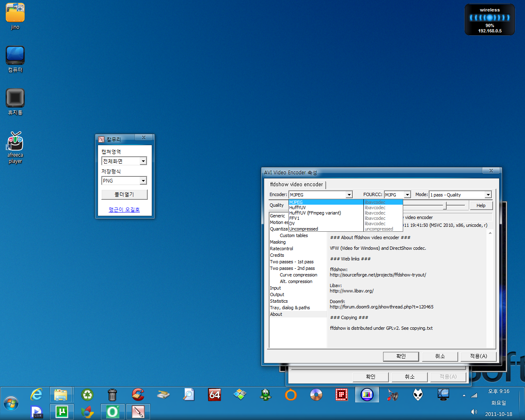Open the green µTorrent taskbar icon

tap(62, 411)
